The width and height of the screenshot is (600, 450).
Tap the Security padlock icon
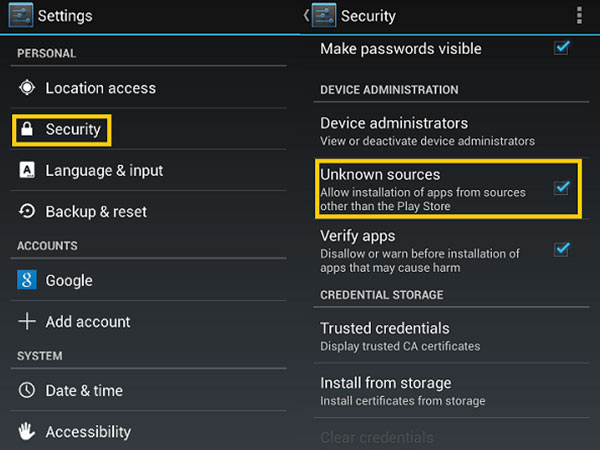pos(27,129)
